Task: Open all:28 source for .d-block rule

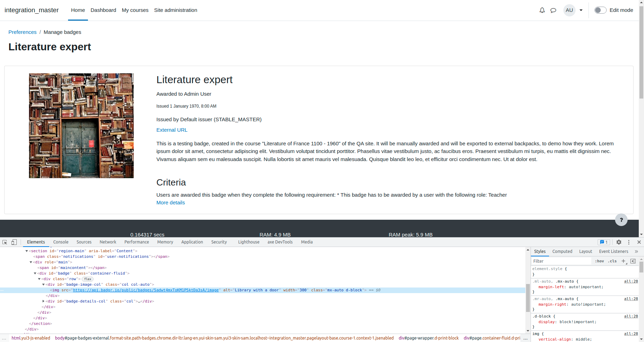Action: click(631, 316)
